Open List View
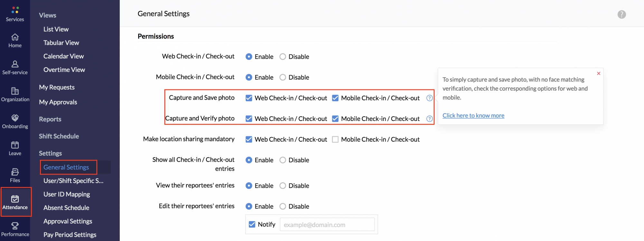Viewport: 644px width, 241px height. coord(56,29)
